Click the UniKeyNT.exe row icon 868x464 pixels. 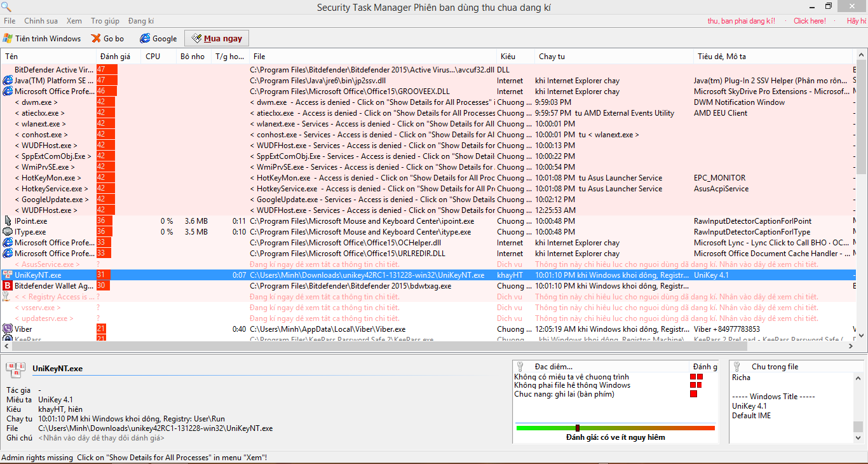(x=8, y=275)
